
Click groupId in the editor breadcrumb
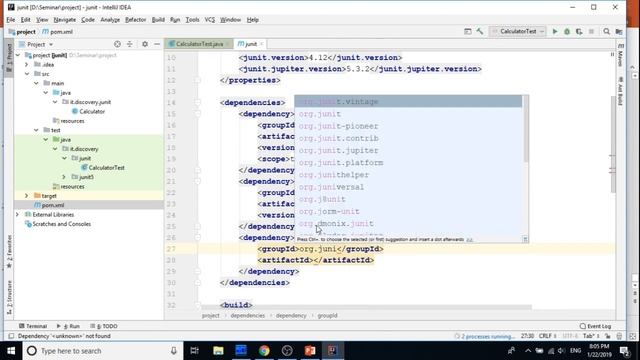(x=327, y=316)
